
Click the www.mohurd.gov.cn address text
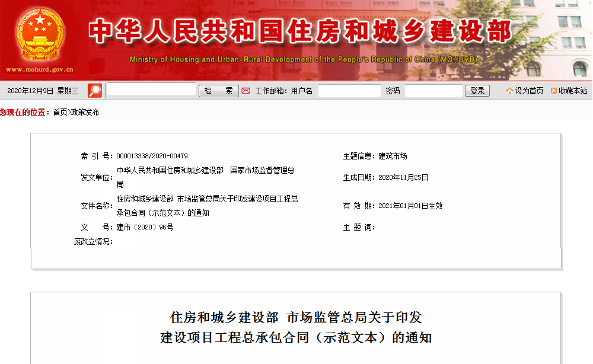click(40, 69)
